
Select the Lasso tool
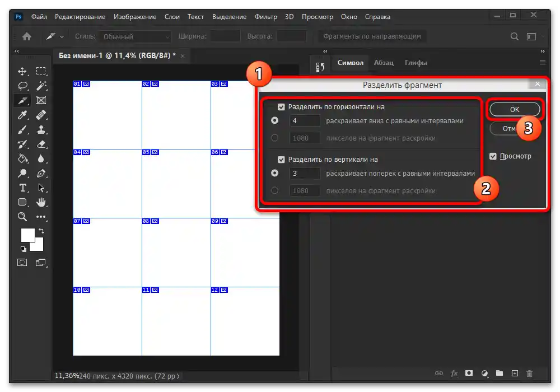tap(22, 86)
